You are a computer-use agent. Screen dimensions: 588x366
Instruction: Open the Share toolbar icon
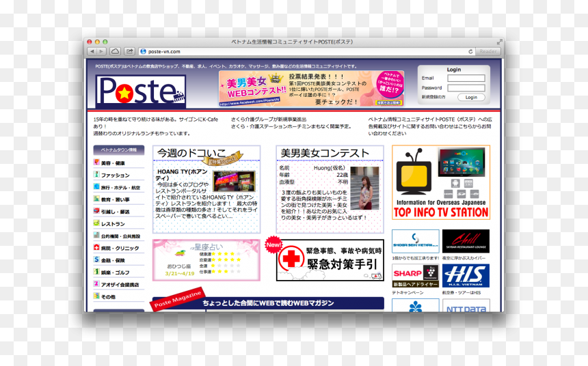[129, 51]
